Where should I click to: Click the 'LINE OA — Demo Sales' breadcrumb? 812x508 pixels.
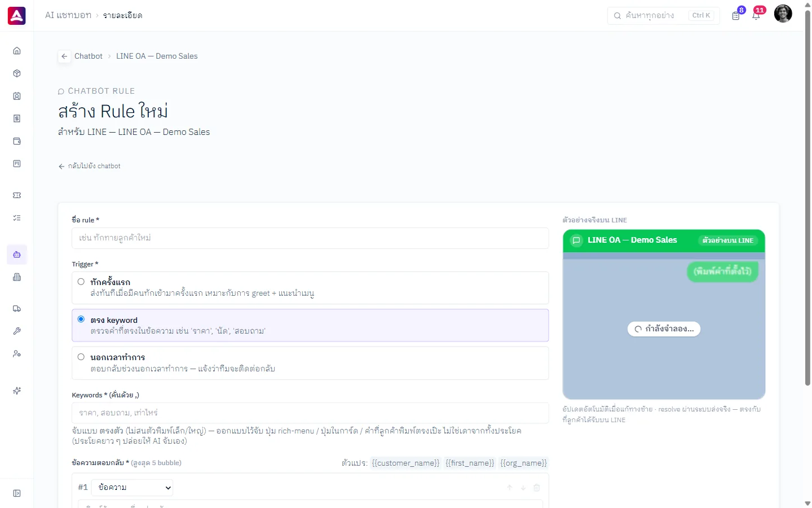157,56
